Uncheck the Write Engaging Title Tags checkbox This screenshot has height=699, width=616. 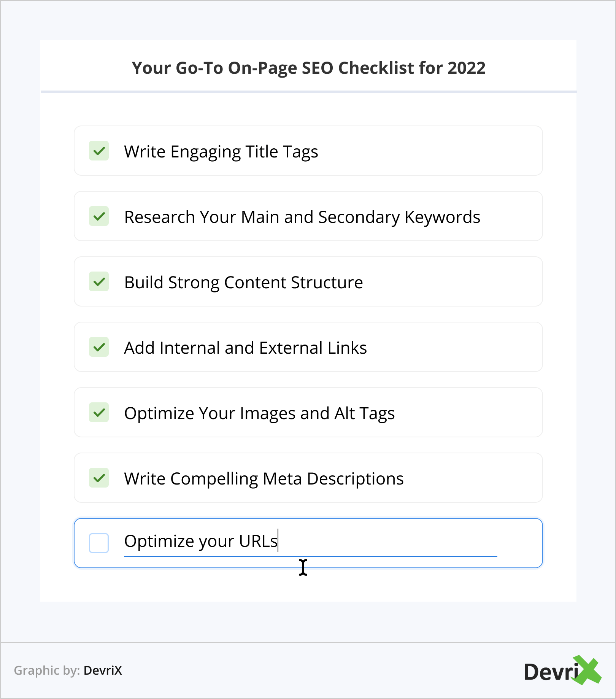[99, 151]
